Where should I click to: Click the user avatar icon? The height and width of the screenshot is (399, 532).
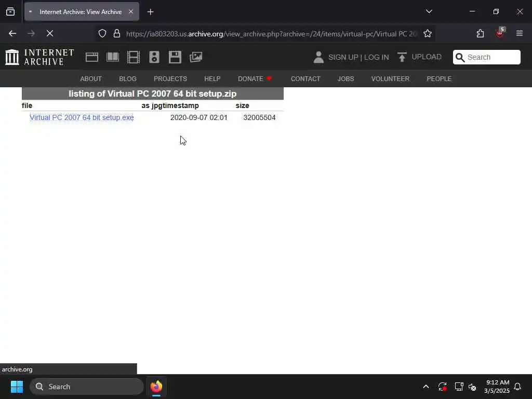pyautogui.click(x=318, y=57)
